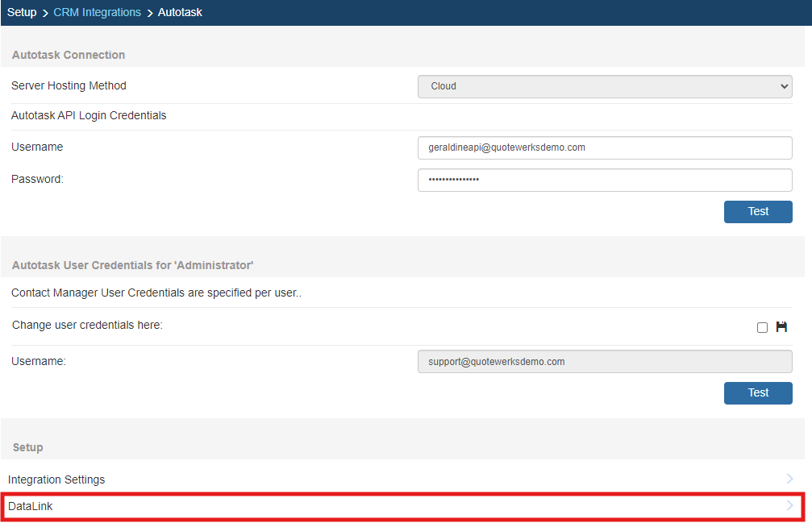Click the Setup breadcrumb item

click(22, 12)
